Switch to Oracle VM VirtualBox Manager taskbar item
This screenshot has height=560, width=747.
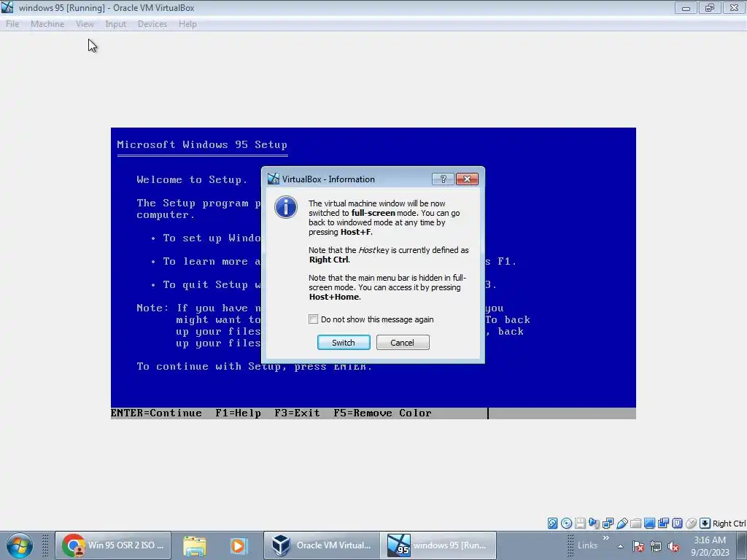(322, 545)
